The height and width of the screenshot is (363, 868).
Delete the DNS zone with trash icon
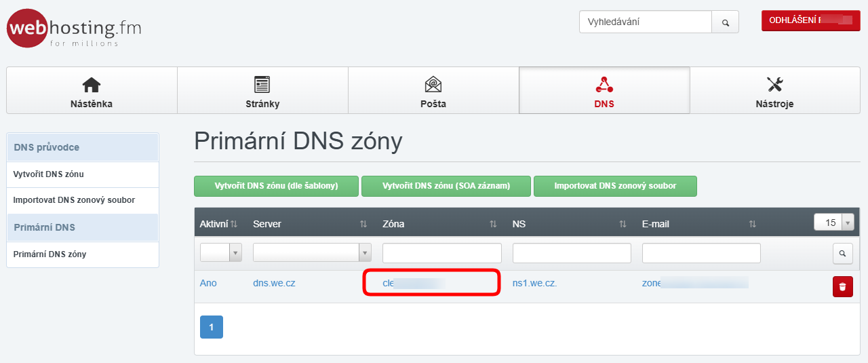[x=842, y=287]
